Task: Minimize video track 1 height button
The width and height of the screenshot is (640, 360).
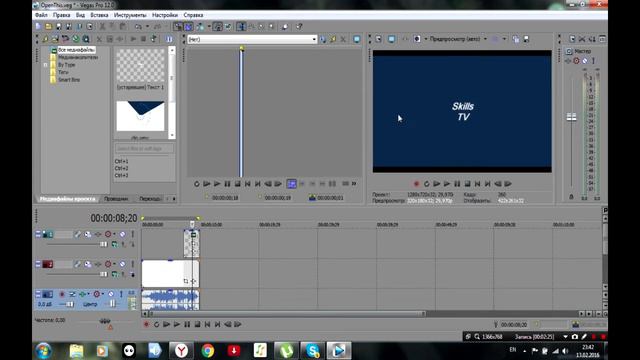Action: pos(38,234)
